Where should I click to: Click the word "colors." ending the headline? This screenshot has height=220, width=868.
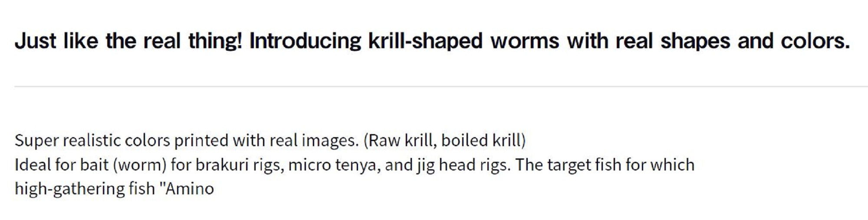[815, 41]
